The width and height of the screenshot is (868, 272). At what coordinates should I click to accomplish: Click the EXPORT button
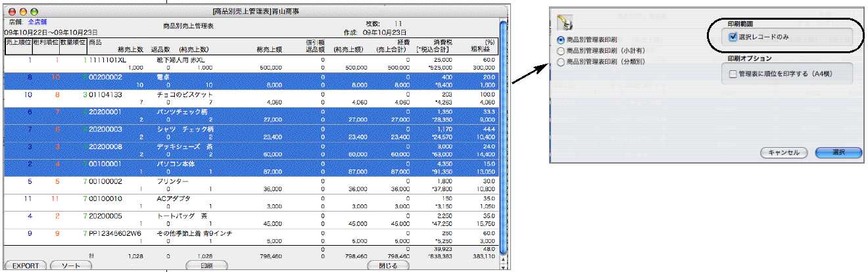click(x=25, y=265)
